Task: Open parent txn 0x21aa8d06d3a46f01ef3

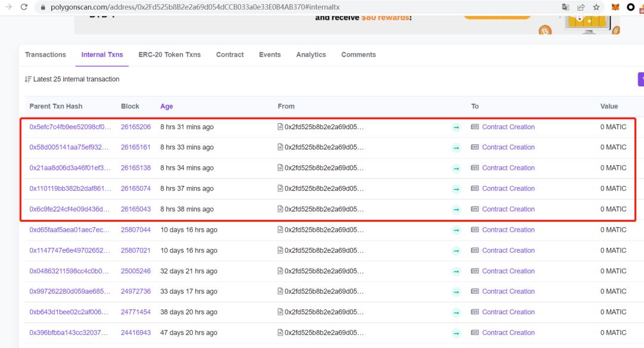Action: [x=70, y=168]
